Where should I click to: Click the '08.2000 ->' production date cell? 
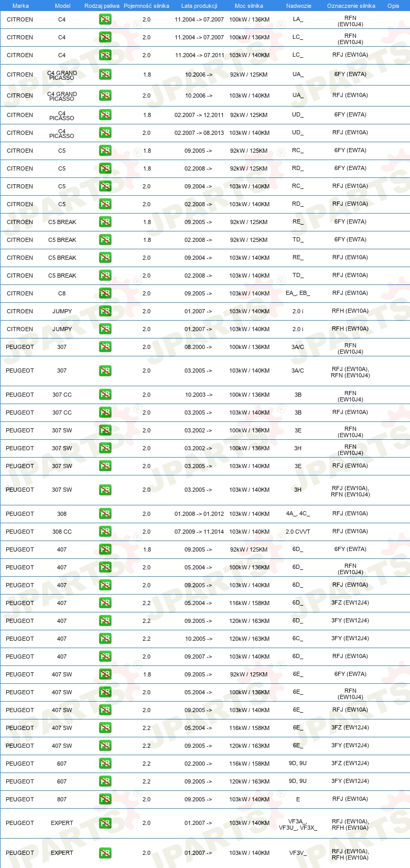pyautogui.click(x=198, y=347)
